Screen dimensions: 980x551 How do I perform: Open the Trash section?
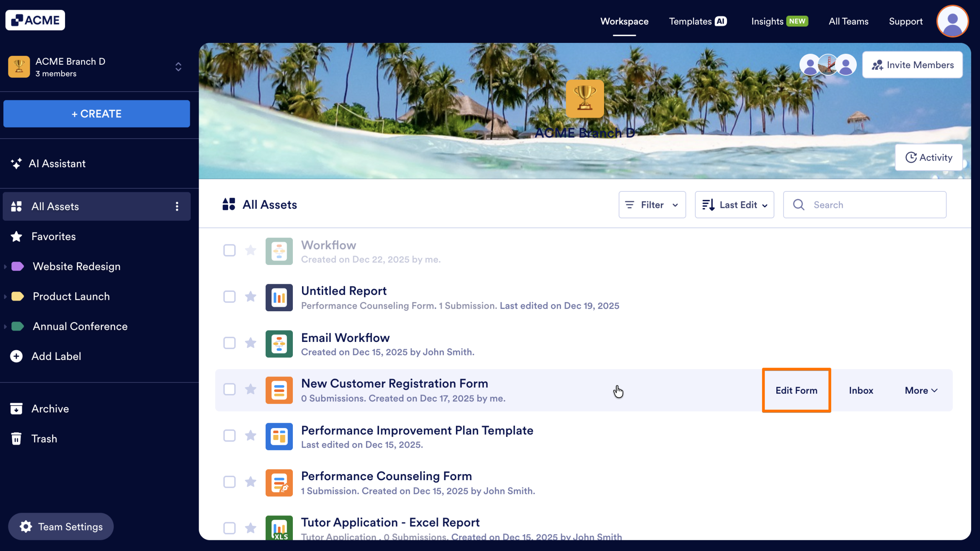44,438
